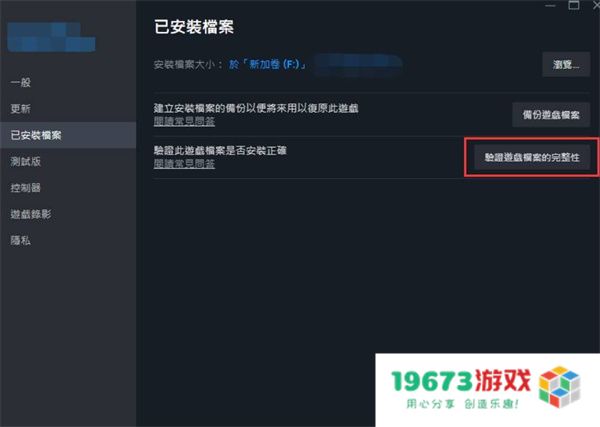Image resolution: width=600 pixels, height=427 pixels.
Task: Open the 於「新加卷 (F:)」 drive link
Action: [267, 64]
